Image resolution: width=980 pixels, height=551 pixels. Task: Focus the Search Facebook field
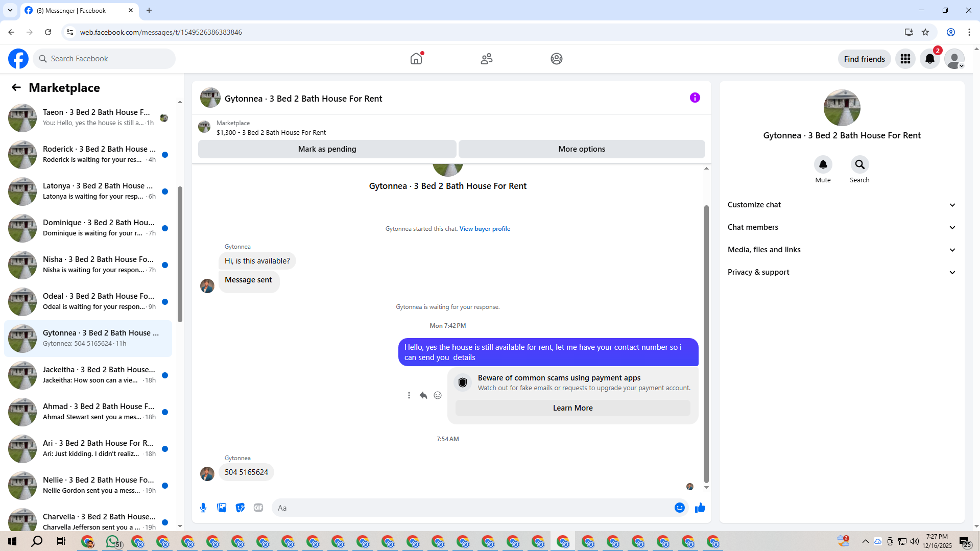[104, 59]
